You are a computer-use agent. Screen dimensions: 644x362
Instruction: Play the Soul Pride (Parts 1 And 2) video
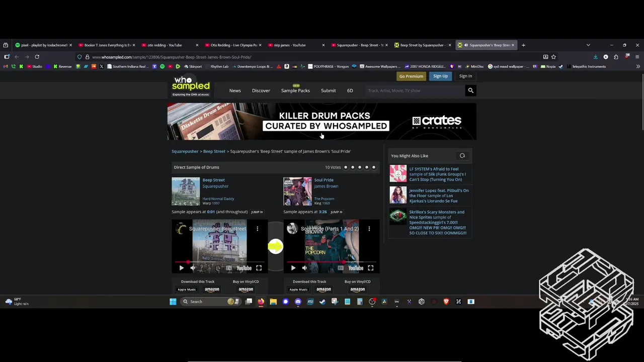(293, 268)
